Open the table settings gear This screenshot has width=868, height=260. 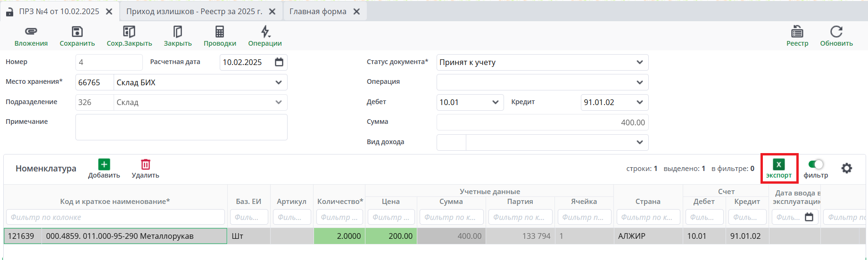point(846,168)
